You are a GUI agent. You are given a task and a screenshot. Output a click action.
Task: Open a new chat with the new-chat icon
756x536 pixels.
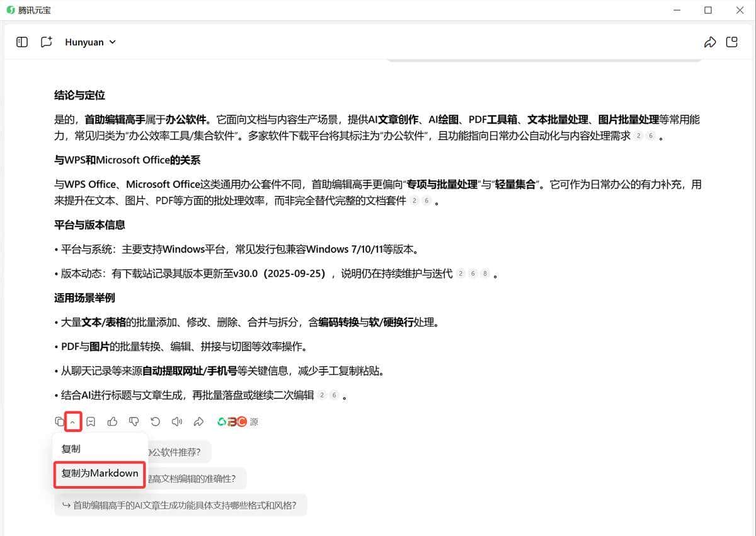tap(45, 42)
